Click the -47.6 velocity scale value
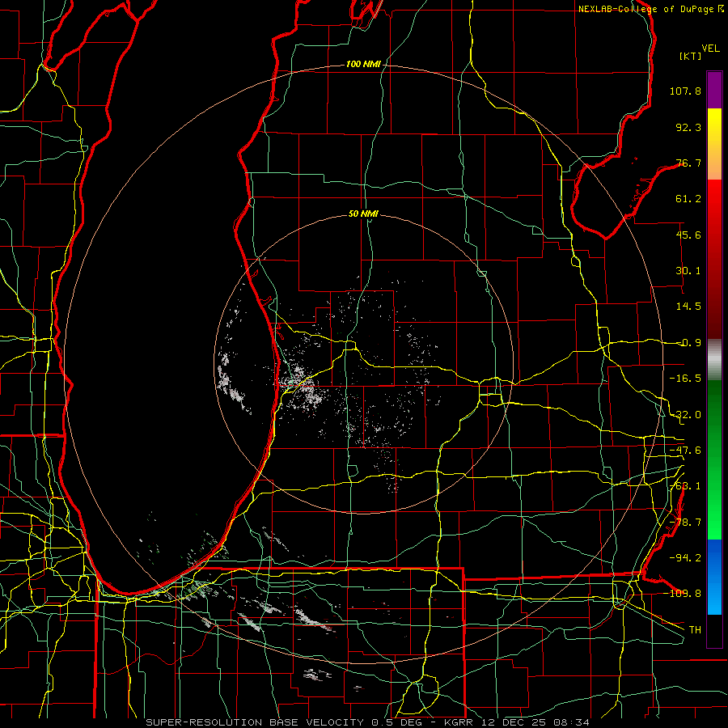Image resolution: width=728 pixels, height=728 pixels. coord(685,451)
